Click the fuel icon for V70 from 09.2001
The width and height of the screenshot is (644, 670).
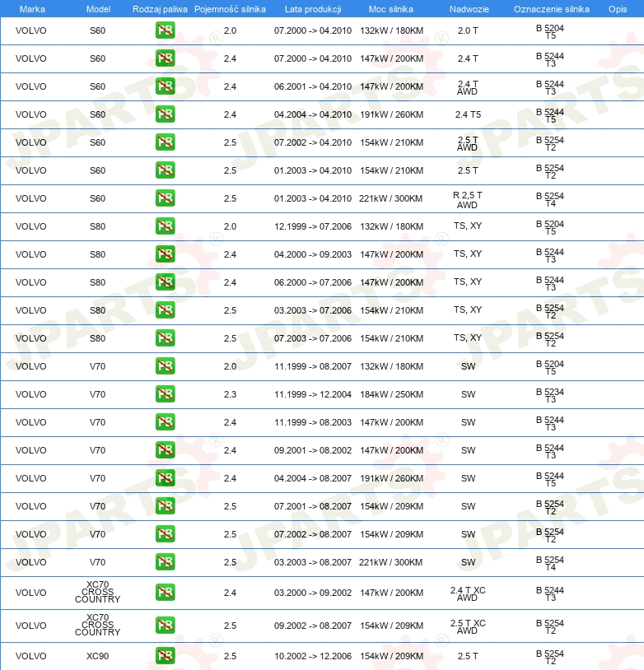pyautogui.click(x=165, y=450)
